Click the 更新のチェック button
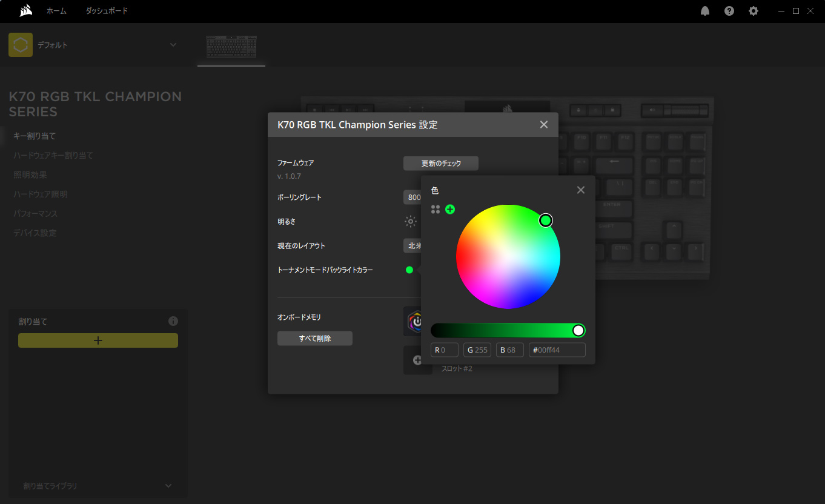The width and height of the screenshot is (825, 504). click(x=441, y=164)
